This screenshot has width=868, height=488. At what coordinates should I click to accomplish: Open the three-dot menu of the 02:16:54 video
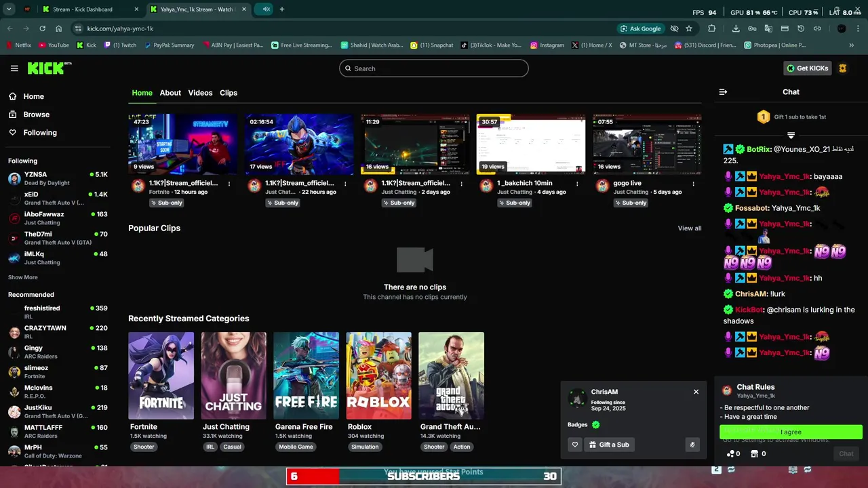pyautogui.click(x=346, y=184)
